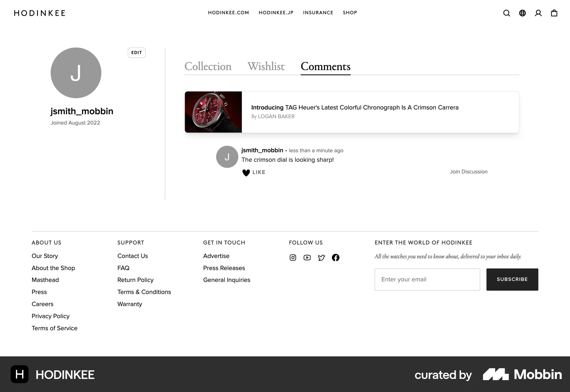Click the globe language icon
This screenshot has width=570, height=392.
point(522,13)
